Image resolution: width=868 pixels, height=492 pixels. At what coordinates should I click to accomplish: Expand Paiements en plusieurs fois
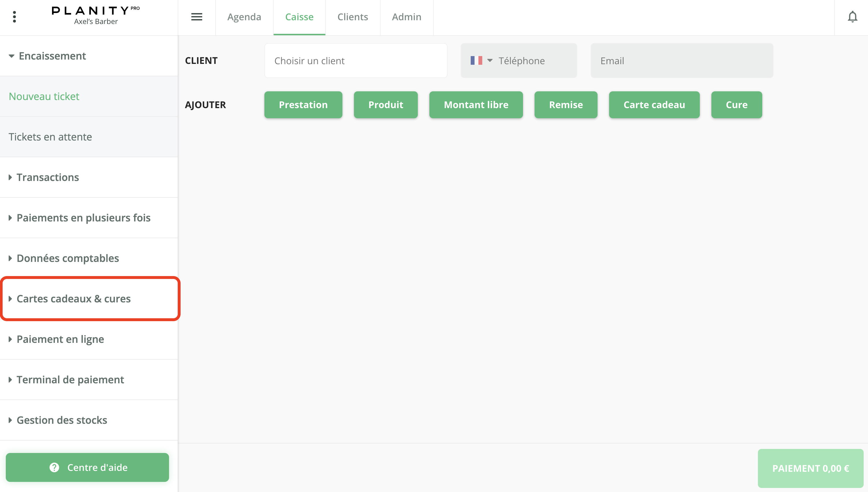tap(84, 218)
